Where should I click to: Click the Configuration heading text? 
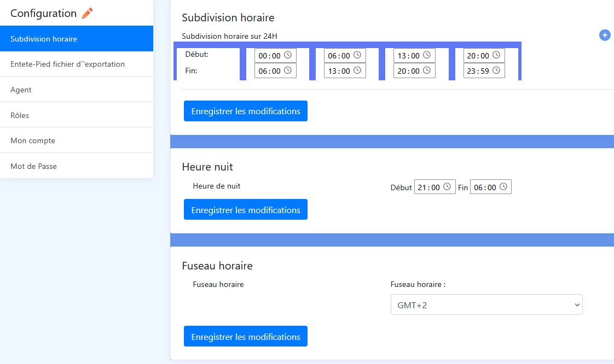tap(43, 13)
